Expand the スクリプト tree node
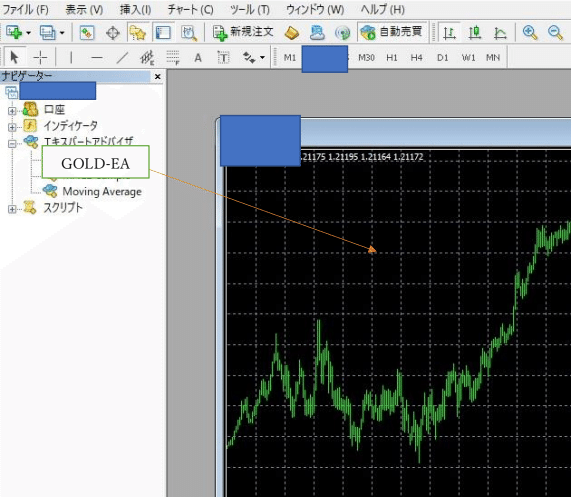Image resolution: width=575 pixels, height=497 pixels. [12, 209]
